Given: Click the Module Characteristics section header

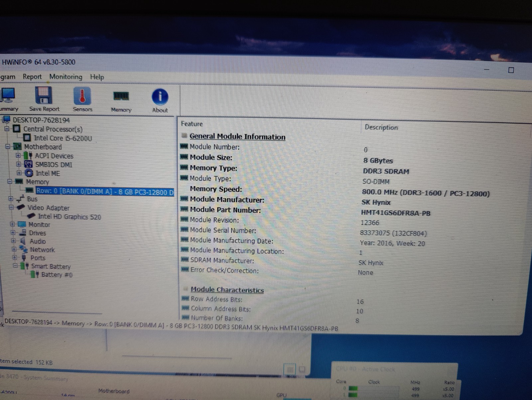Looking at the screenshot, I should tap(227, 290).
